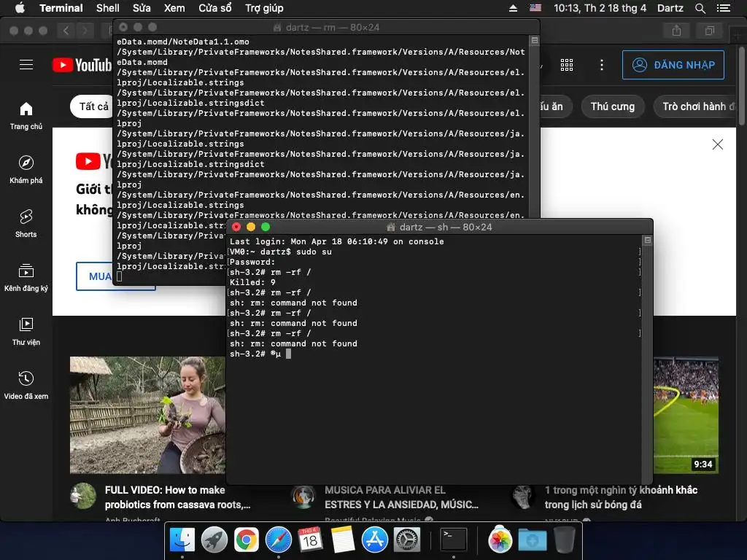Open the YouTube apps grid icon
The height and width of the screenshot is (560, 747).
(x=567, y=65)
